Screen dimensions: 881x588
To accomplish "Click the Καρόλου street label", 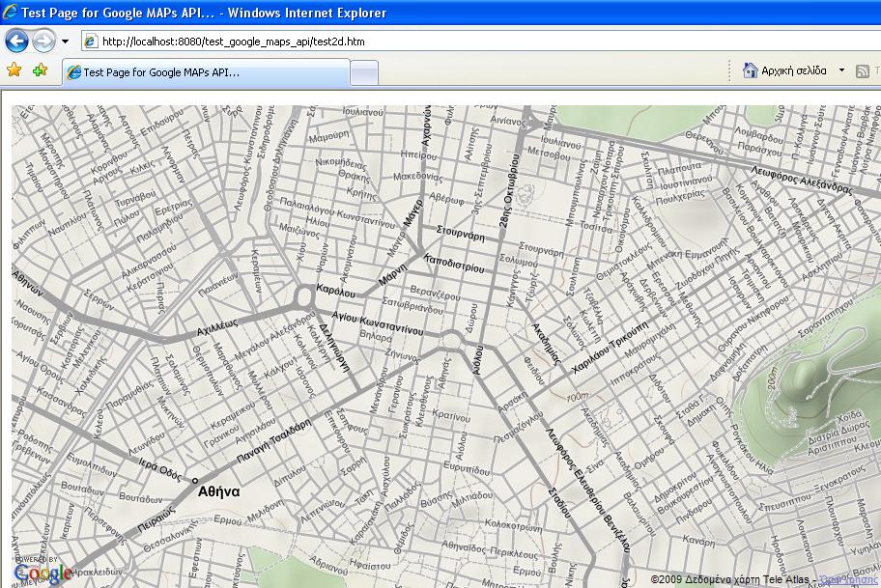I will [335, 291].
